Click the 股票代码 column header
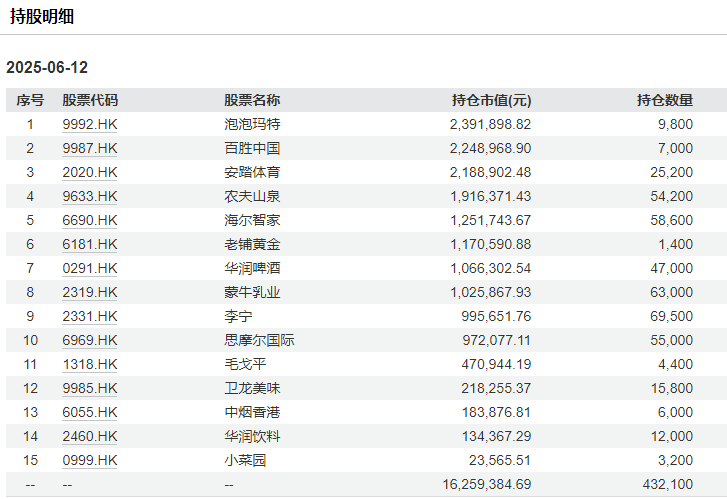The image size is (727, 499). 89,100
